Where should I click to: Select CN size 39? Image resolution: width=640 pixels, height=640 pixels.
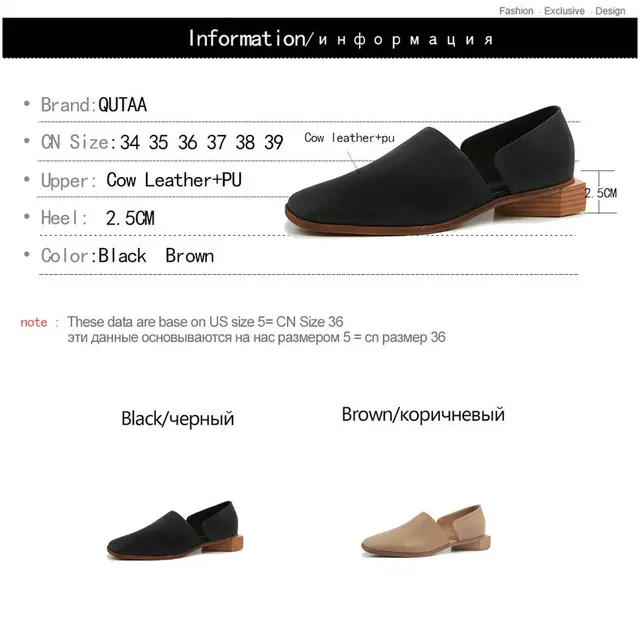(x=274, y=142)
